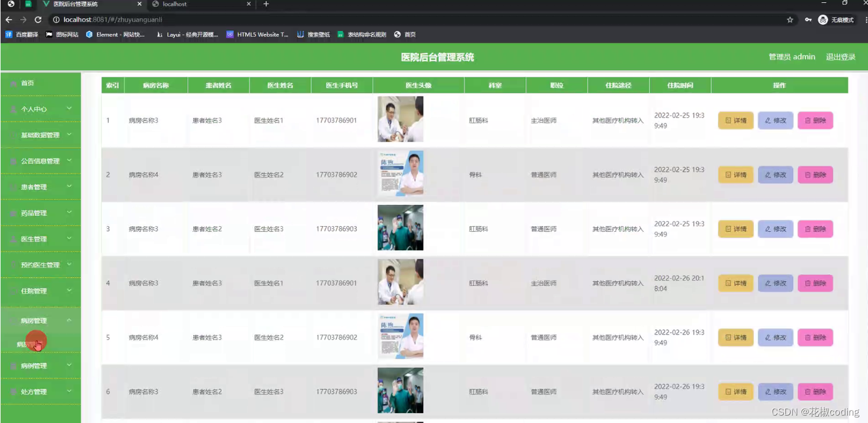Screen dimensions: 868x423
Task: Go to 首页 in the sidebar
Action: [x=41, y=83]
